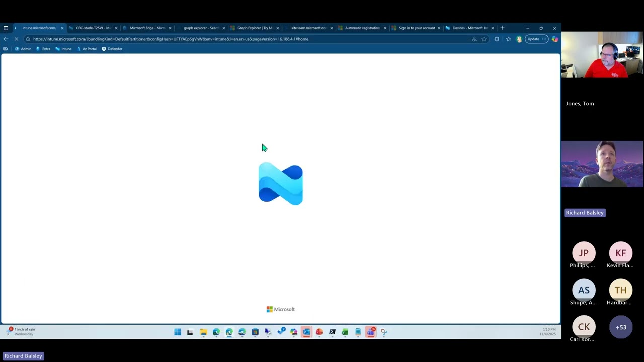Image resolution: width=644 pixels, height=362 pixels.
Task: Open File Explorer from the taskbar
Action: [x=203, y=332]
